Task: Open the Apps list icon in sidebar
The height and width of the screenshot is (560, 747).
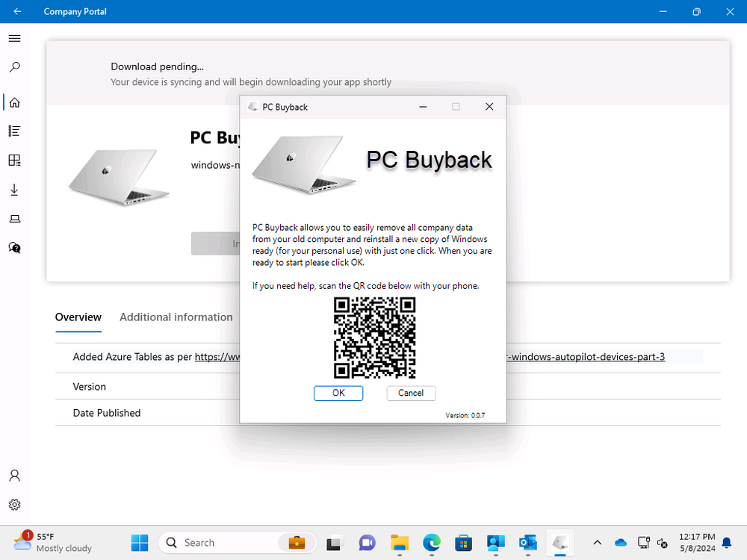Action: pyautogui.click(x=15, y=131)
